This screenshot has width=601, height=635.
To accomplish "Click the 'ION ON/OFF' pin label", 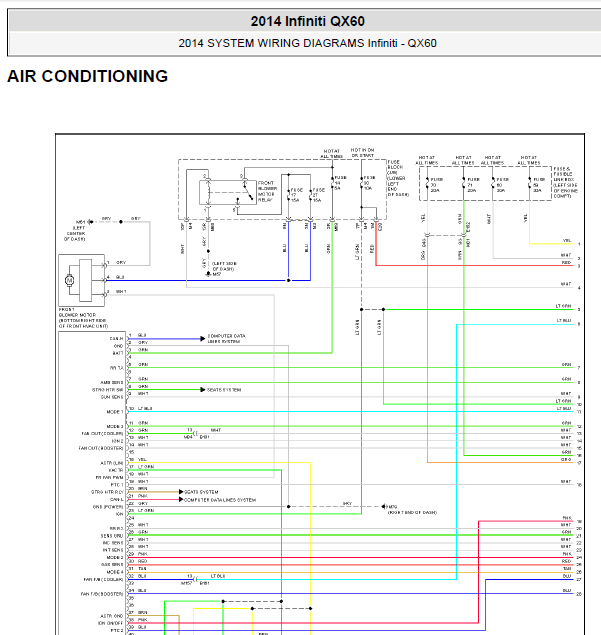I will pyautogui.click(x=111, y=623).
